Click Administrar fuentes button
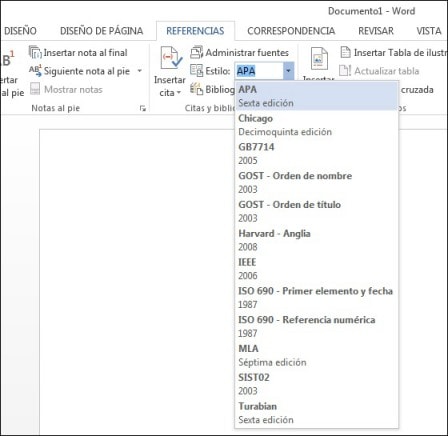The image size is (448, 436). [240, 52]
